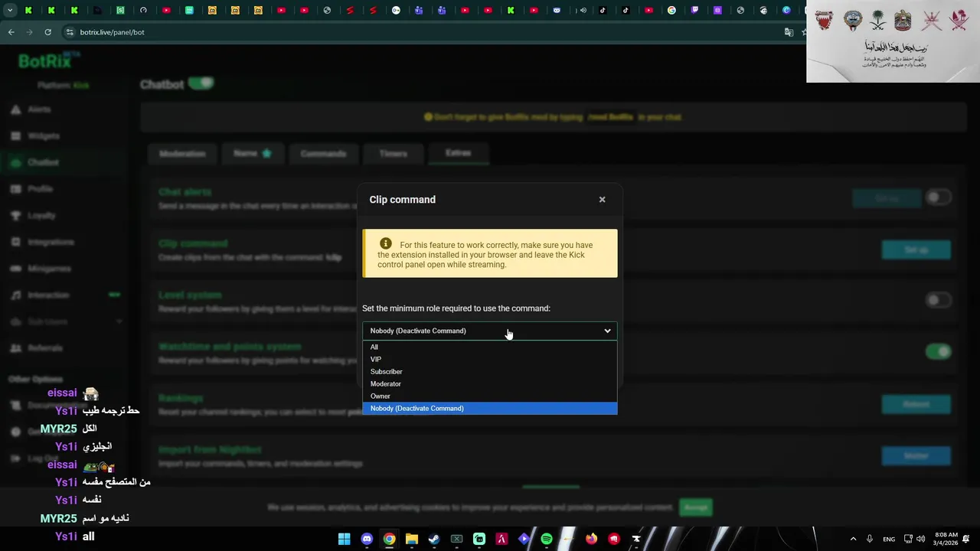
Task: Select the Extras tab
Action: [x=458, y=153]
